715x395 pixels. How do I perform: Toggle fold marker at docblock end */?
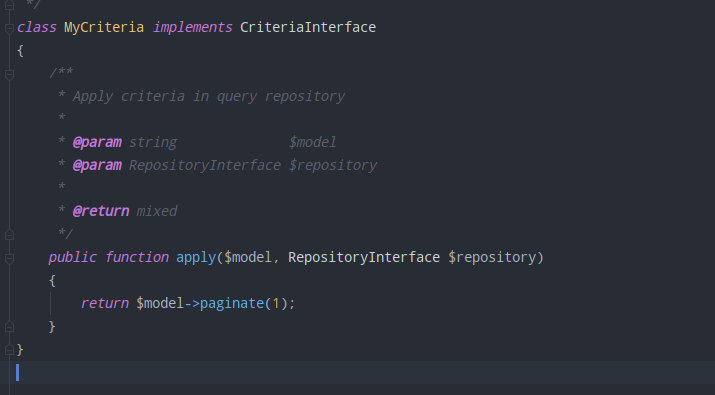click(x=9, y=235)
